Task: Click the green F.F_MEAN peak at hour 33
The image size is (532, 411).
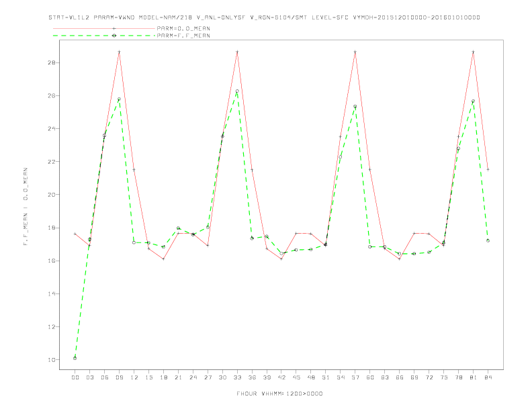Action: (x=237, y=91)
